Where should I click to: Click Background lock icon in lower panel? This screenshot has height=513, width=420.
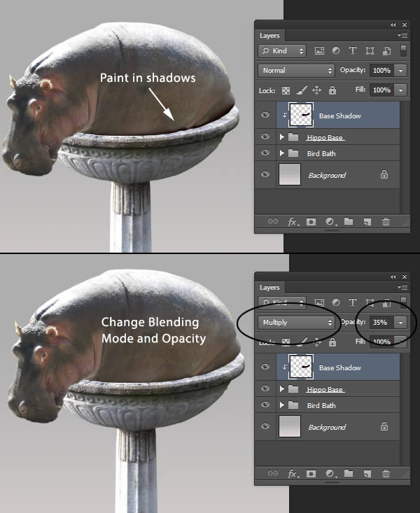[x=384, y=426]
